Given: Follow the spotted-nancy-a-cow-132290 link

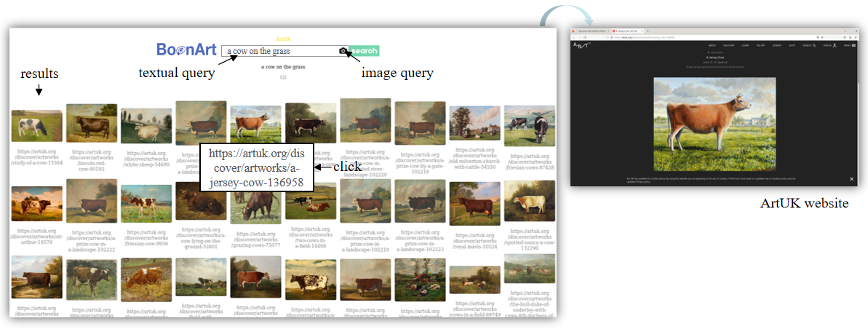Looking at the screenshot, I should click(530, 239).
